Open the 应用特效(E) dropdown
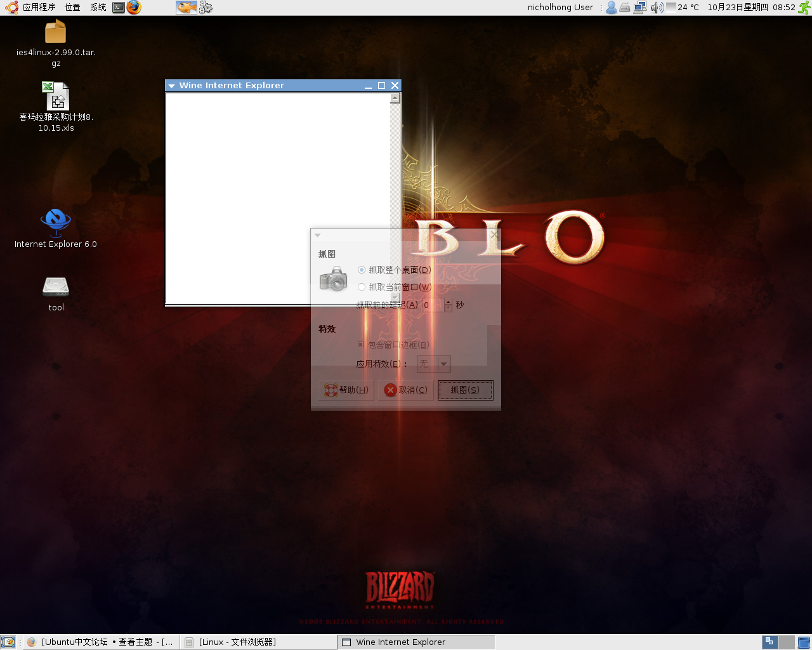This screenshot has height=650, width=812. [x=434, y=364]
